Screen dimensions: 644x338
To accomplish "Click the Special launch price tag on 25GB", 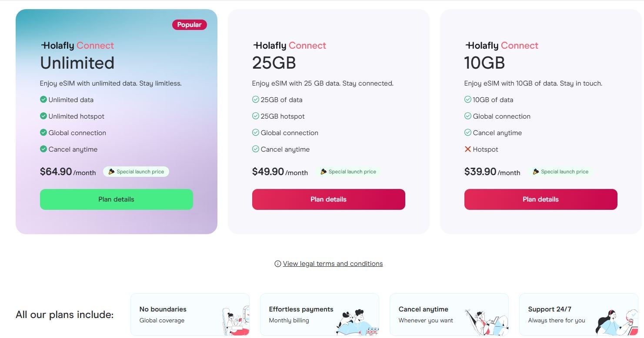I will tap(348, 172).
